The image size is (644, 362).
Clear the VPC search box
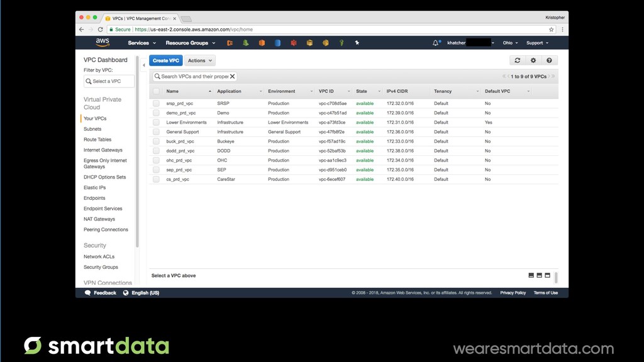(x=233, y=76)
